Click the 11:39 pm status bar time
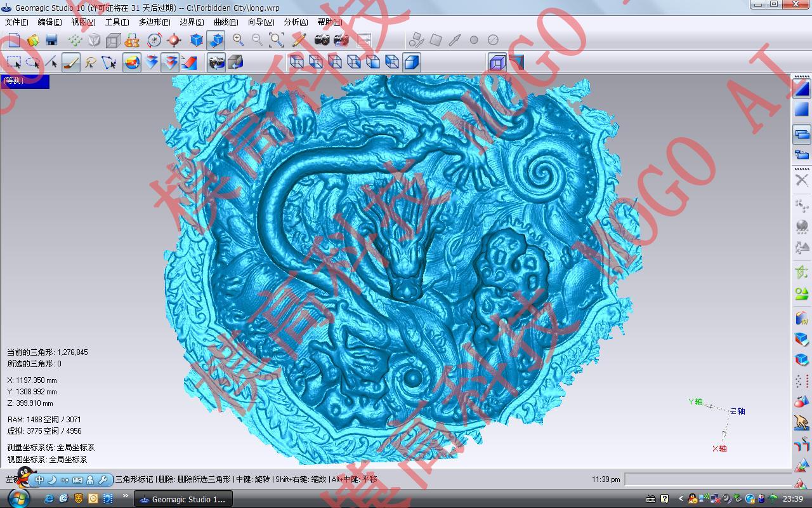Viewport: 812px width, 508px height. 606,479
